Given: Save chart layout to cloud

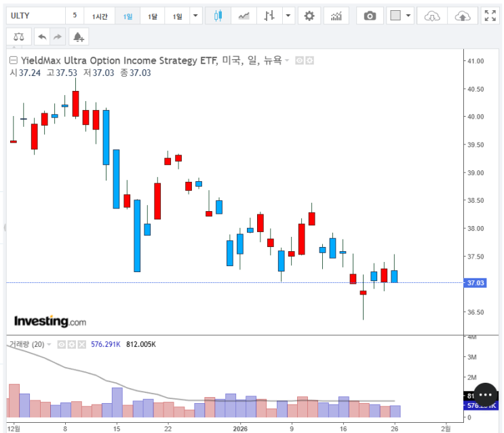Looking at the screenshot, I should [463, 16].
